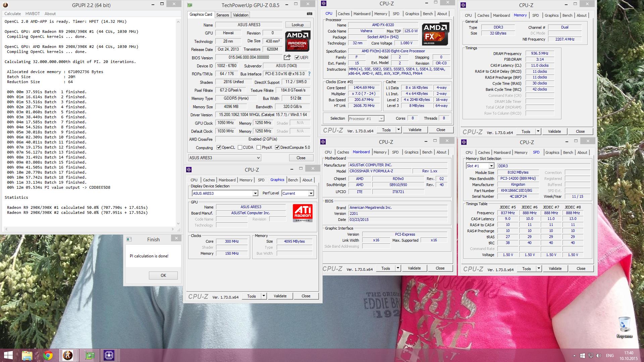644x362 pixels.
Task: Click the title icon of the CPU-Z Memory window
Action: tap(463, 5)
